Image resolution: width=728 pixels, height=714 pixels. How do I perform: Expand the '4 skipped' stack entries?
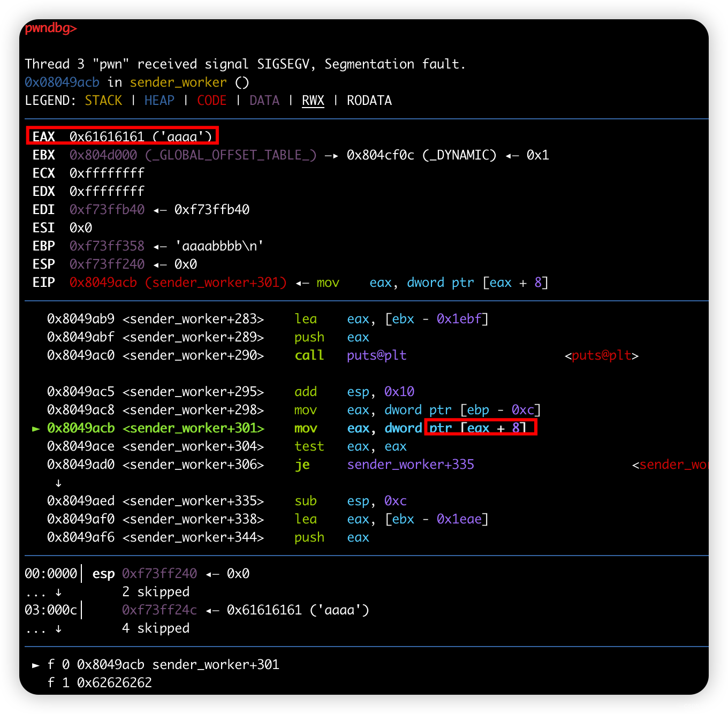156,628
